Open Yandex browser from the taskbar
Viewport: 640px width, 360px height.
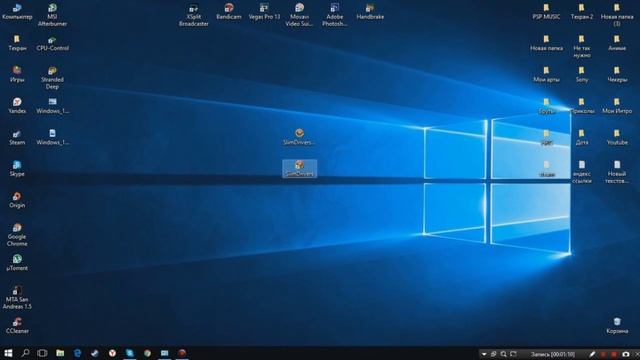point(112,353)
